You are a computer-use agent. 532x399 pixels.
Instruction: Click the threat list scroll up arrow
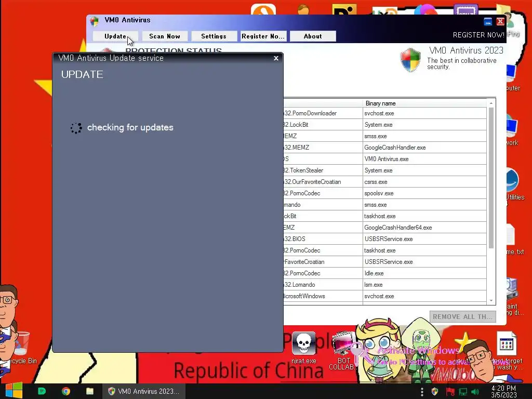pos(491,103)
